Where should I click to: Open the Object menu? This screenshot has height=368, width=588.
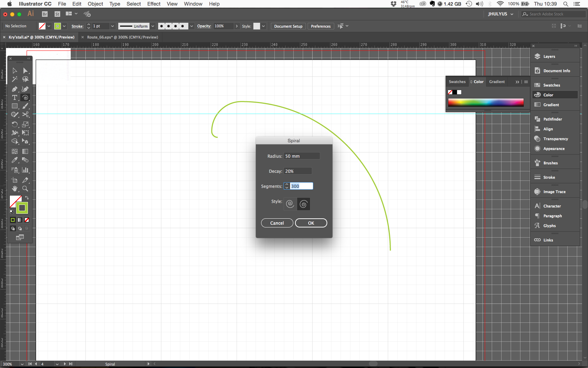pos(95,4)
